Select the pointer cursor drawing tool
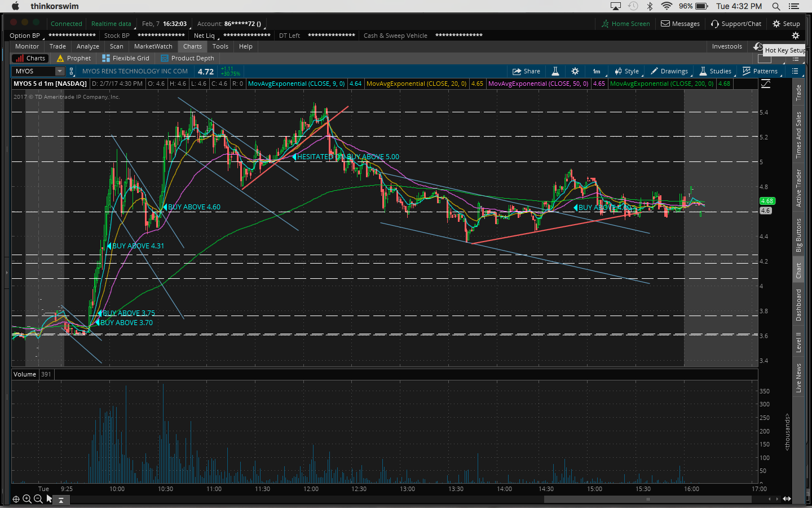 [x=49, y=499]
